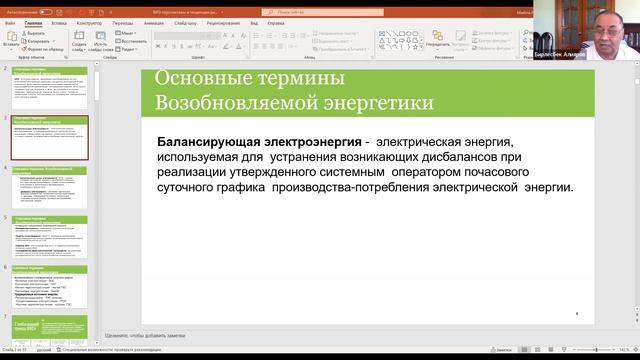Open the Заливка фигуры shape fill dropdown
This screenshot has width=640, height=360.
click(492, 33)
